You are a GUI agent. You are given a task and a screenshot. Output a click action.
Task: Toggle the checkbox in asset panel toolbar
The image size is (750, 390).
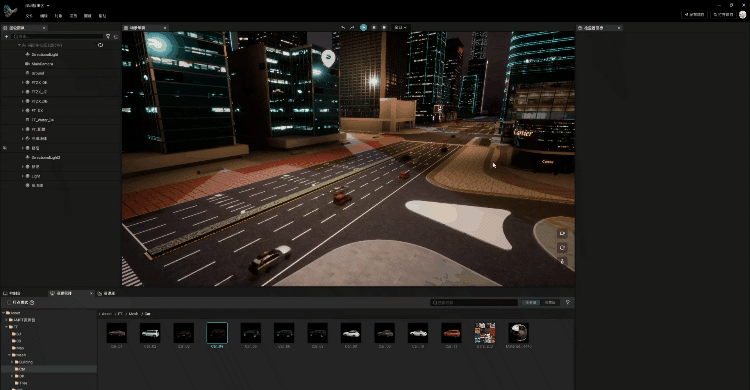pos(9,302)
